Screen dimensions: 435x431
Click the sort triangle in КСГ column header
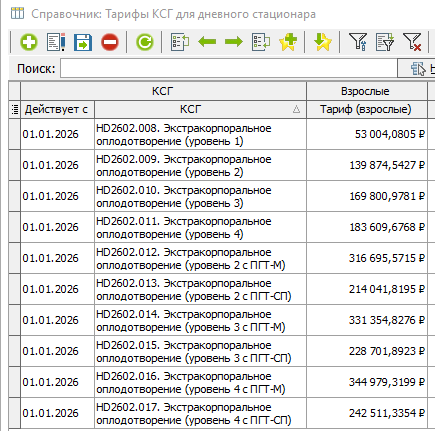(x=296, y=109)
